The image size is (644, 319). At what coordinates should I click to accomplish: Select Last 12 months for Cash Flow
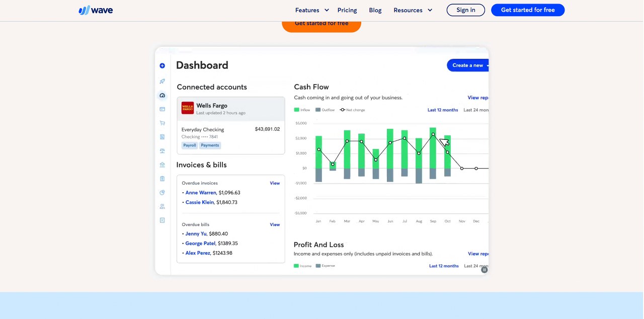pyautogui.click(x=443, y=110)
